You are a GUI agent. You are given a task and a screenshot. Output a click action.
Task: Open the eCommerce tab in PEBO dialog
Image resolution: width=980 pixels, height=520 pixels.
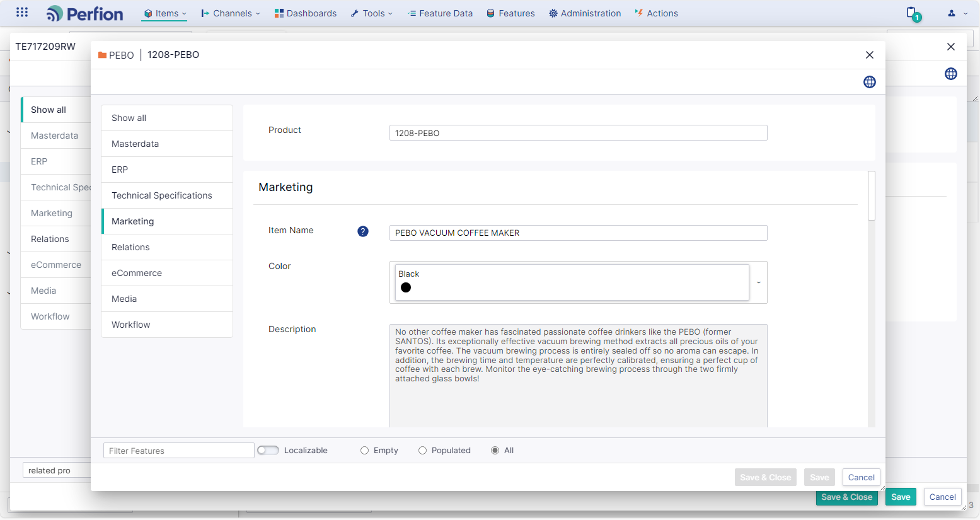point(167,273)
